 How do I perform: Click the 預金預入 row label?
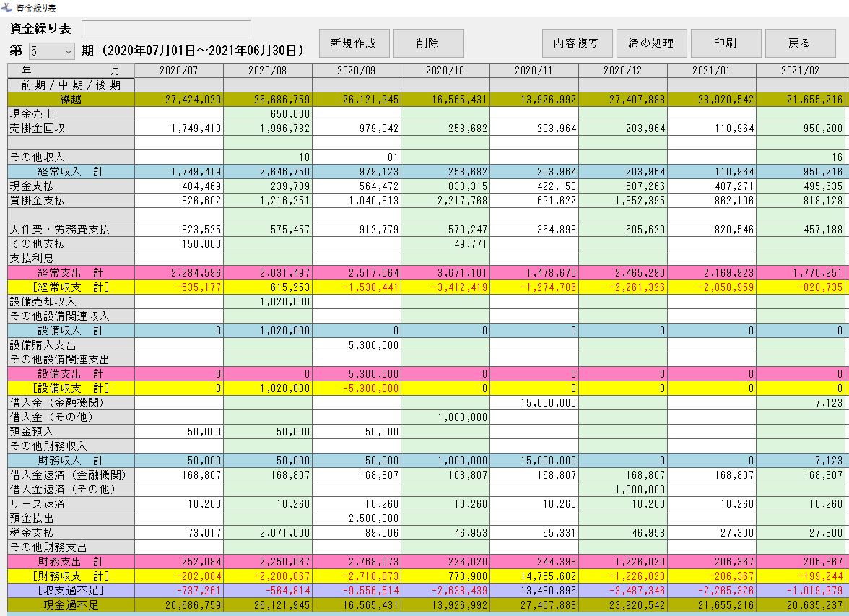[71, 432]
